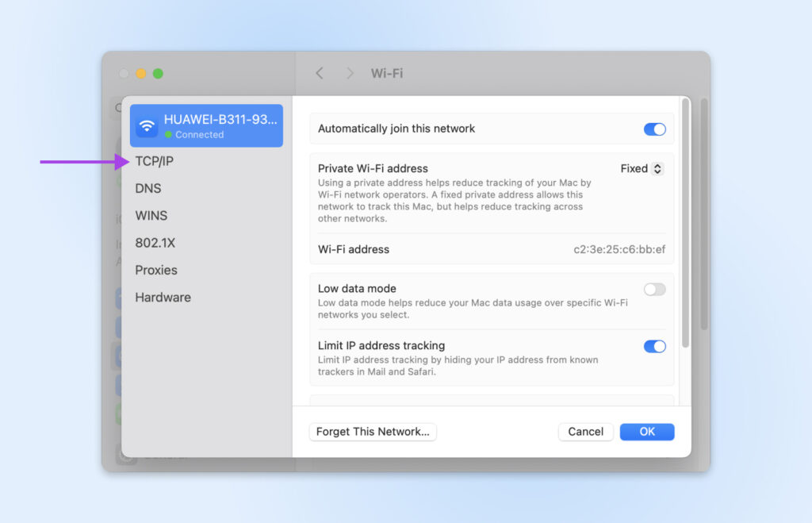This screenshot has width=812, height=523.
Task: View the Hardware tab
Action: [x=163, y=298]
